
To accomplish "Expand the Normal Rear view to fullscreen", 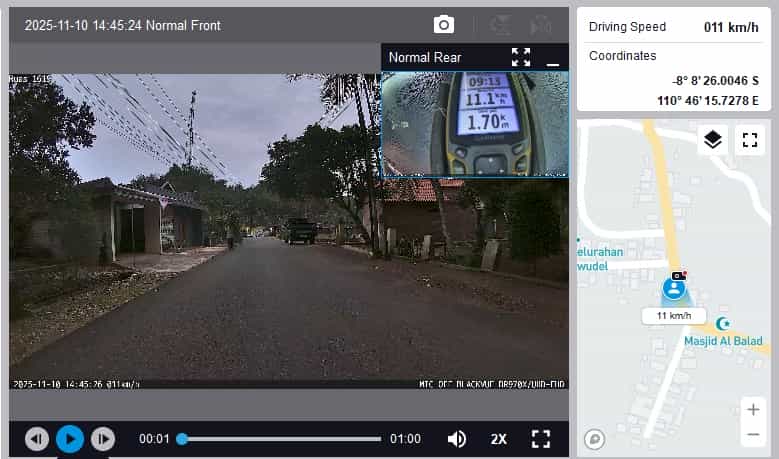I will pyautogui.click(x=521, y=57).
